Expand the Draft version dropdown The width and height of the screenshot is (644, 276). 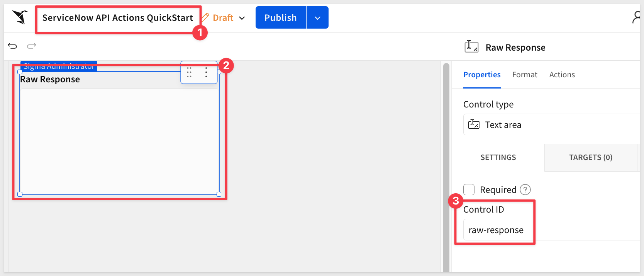[x=242, y=18]
